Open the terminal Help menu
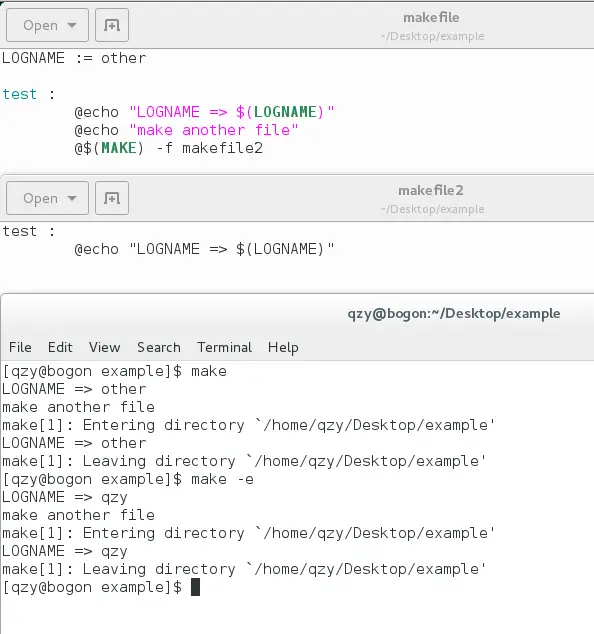 pos(283,347)
